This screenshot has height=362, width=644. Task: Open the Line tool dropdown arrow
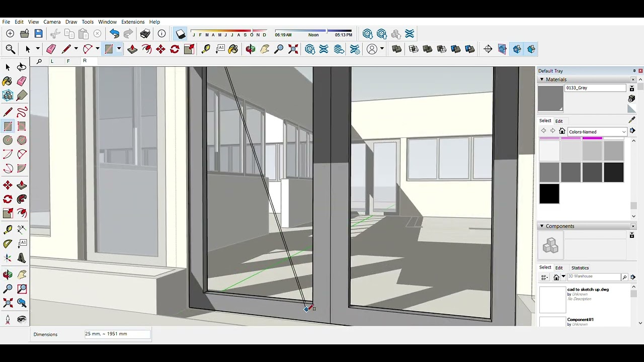click(x=76, y=49)
